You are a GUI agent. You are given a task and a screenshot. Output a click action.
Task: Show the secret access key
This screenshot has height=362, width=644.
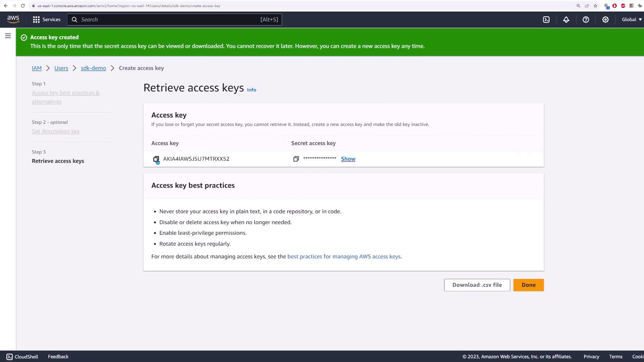[348, 159]
